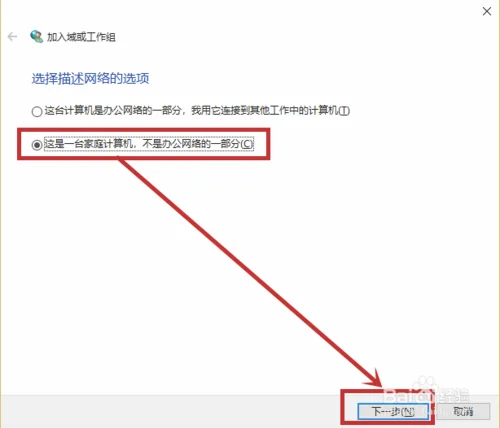The height and width of the screenshot is (428, 500).
Task: Click the (T) accelerator in office option
Action: pyautogui.click(x=344, y=111)
